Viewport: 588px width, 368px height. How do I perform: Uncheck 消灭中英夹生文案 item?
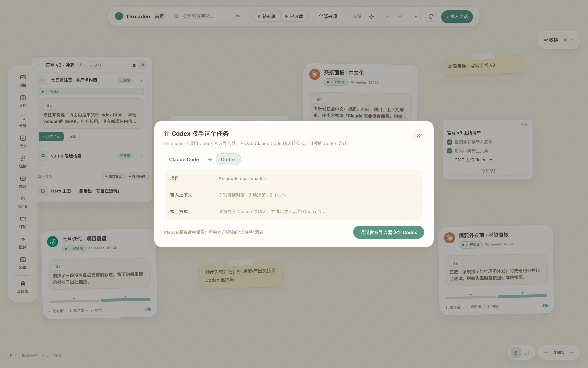[449, 151]
